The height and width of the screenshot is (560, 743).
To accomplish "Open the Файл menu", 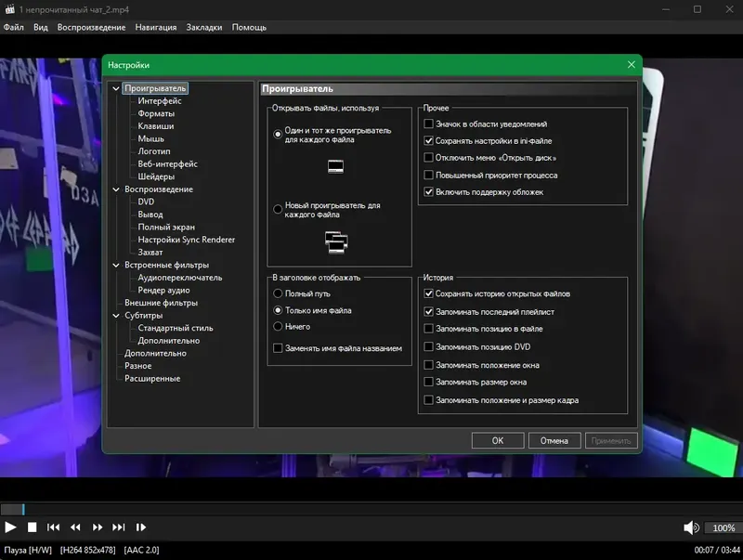I will coord(14,28).
